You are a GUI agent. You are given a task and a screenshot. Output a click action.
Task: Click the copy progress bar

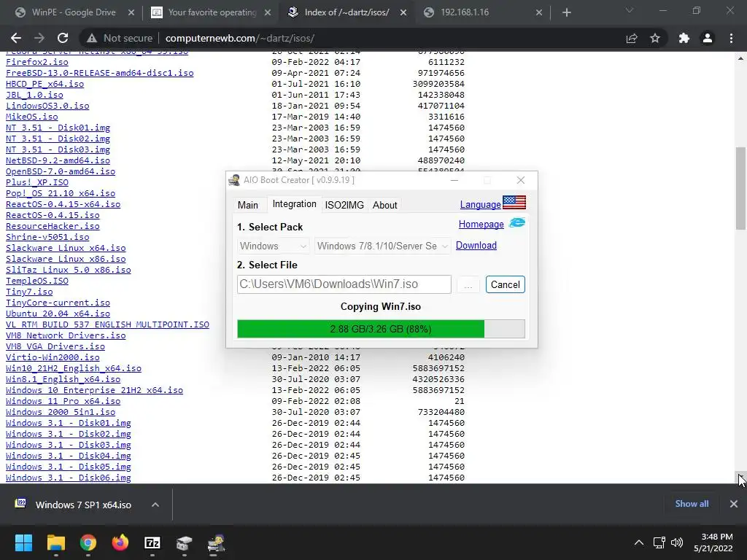(x=381, y=329)
